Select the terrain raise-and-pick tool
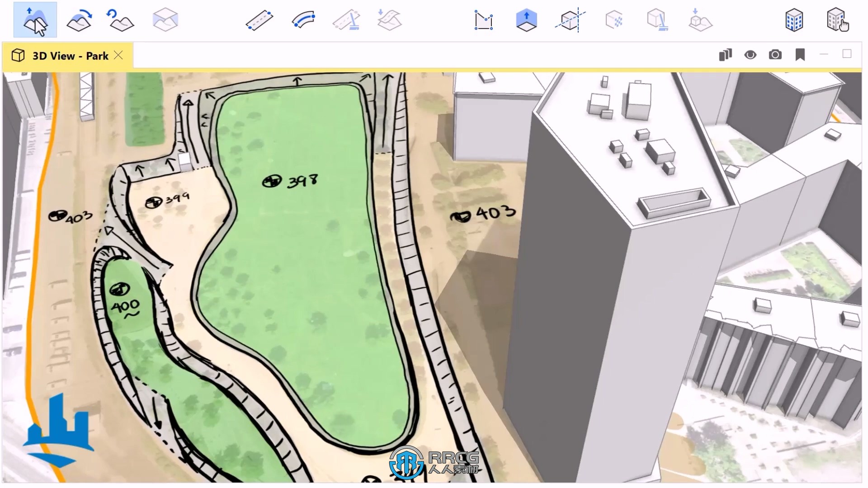Viewport: 868px width, 488px height. click(35, 20)
